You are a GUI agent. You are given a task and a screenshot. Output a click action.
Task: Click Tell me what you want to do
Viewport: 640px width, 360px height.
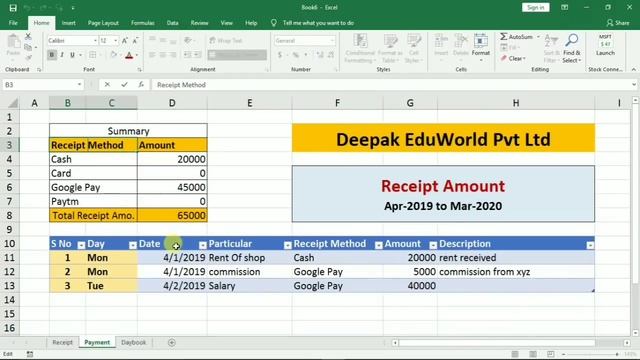(x=318, y=23)
